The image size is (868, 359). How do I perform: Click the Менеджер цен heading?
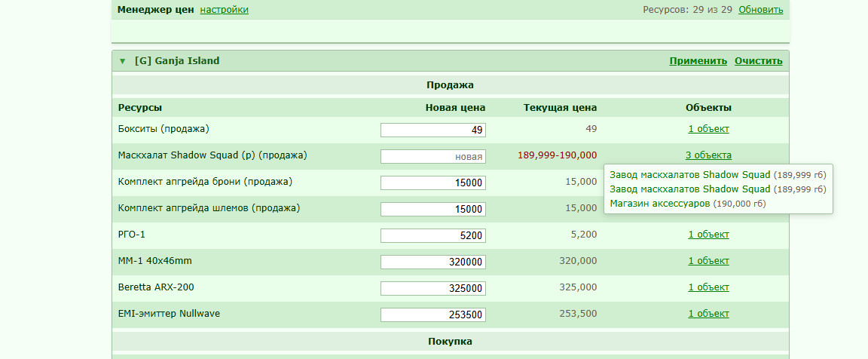[x=155, y=9]
